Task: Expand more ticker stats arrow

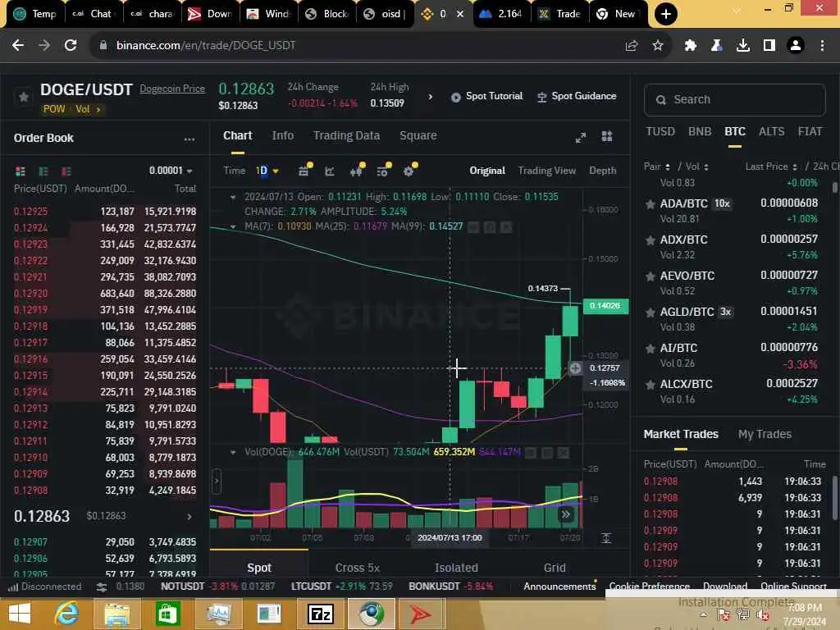Action: (430, 97)
